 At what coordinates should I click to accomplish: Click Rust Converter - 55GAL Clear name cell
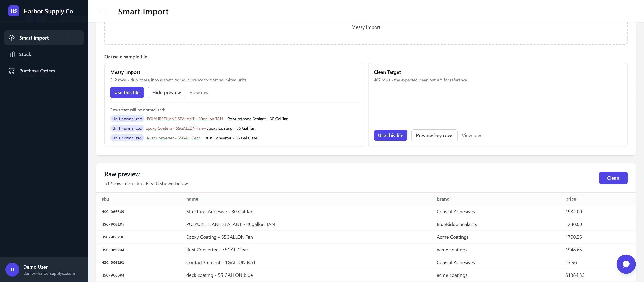click(x=217, y=250)
